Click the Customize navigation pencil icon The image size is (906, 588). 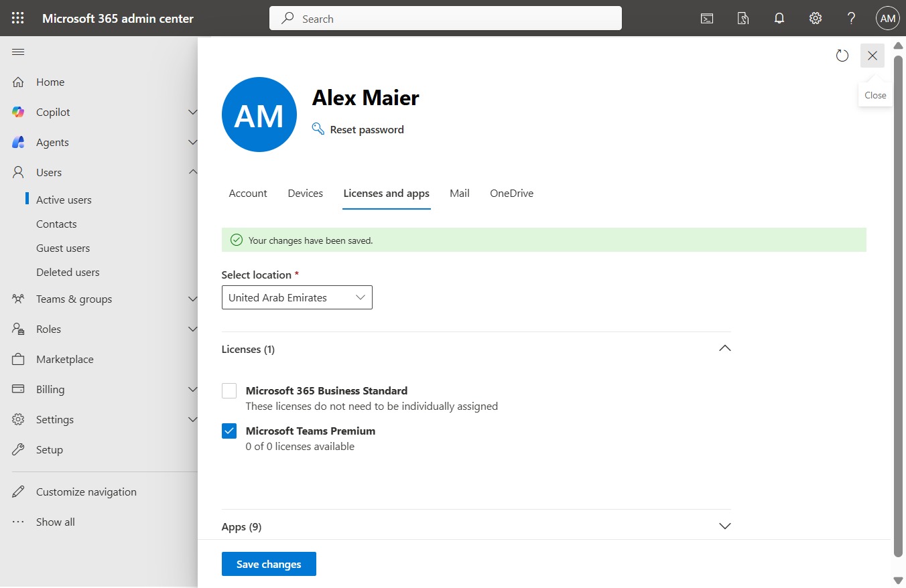coord(19,492)
